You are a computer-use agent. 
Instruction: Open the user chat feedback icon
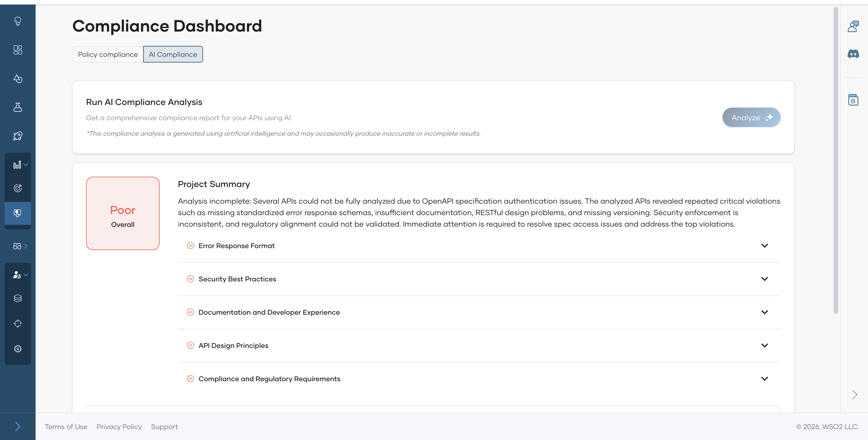click(x=853, y=26)
